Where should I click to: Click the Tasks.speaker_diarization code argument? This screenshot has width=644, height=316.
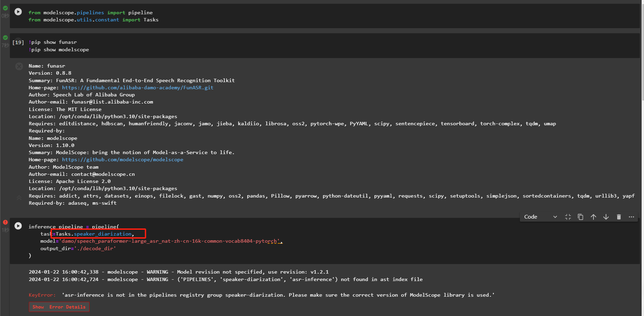tap(95, 234)
